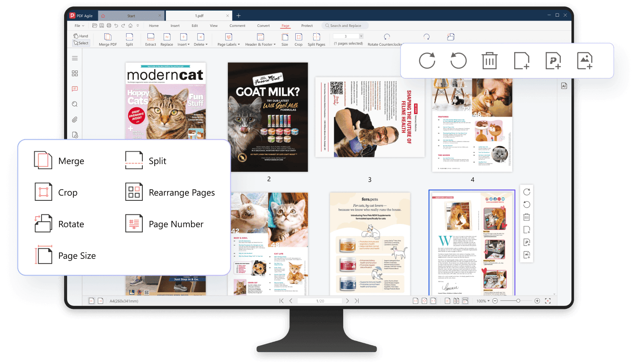Adjust the zoom slider in status bar
This screenshot has width=636, height=364.
point(518,301)
